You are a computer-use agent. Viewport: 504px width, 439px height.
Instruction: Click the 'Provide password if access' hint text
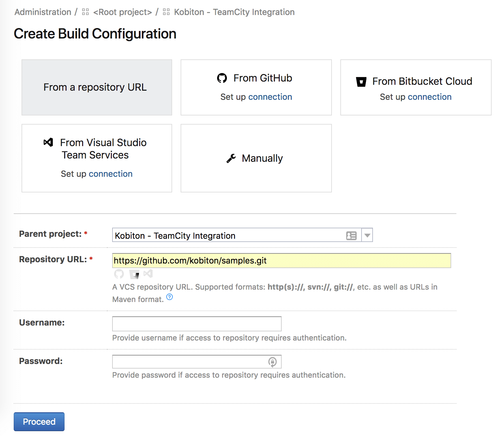tap(229, 375)
